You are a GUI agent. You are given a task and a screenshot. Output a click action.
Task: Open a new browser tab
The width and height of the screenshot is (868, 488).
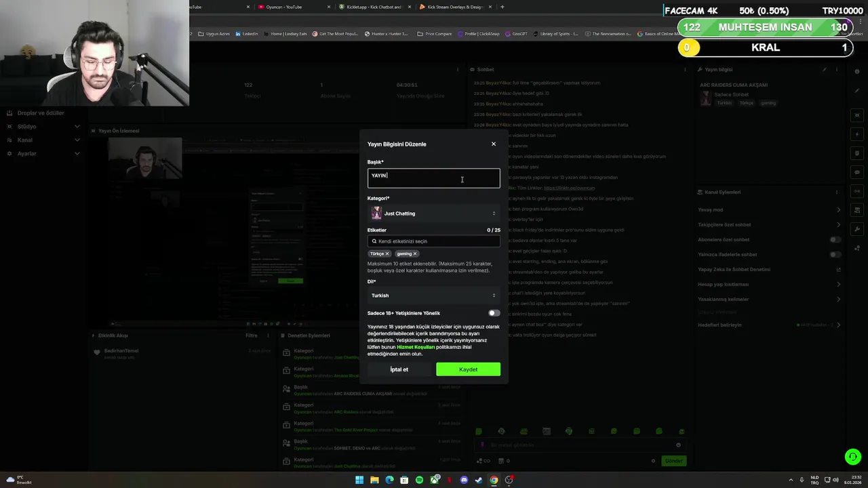click(x=502, y=7)
